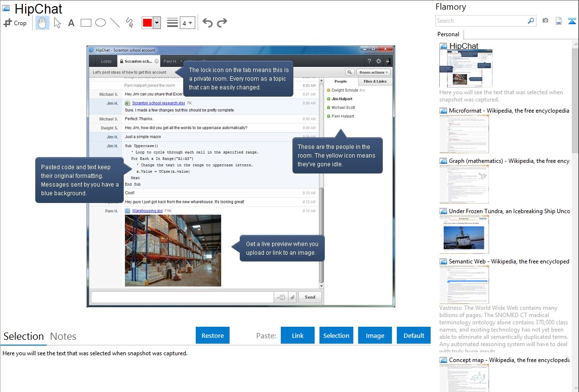Click the search magnifier icon

click(531, 21)
